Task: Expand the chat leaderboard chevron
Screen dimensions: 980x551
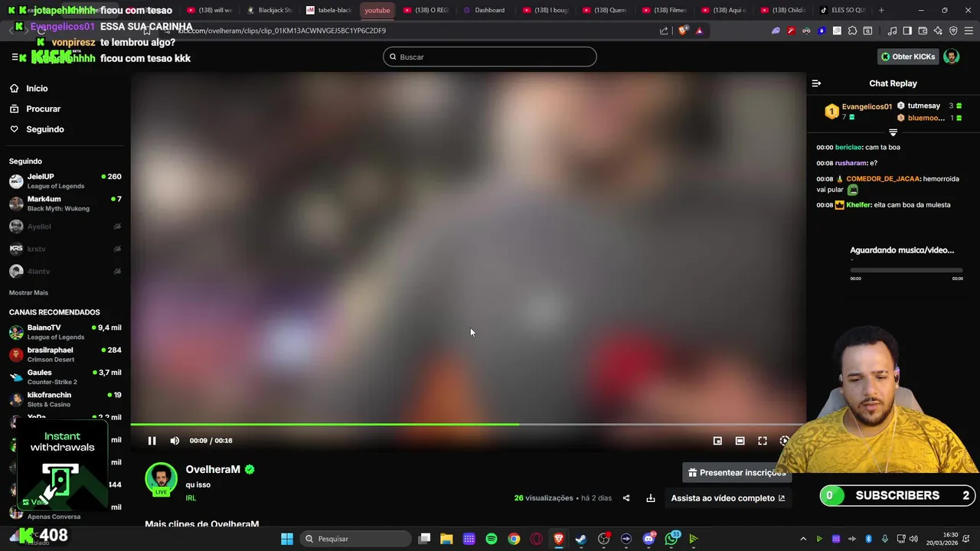Action: pyautogui.click(x=893, y=132)
